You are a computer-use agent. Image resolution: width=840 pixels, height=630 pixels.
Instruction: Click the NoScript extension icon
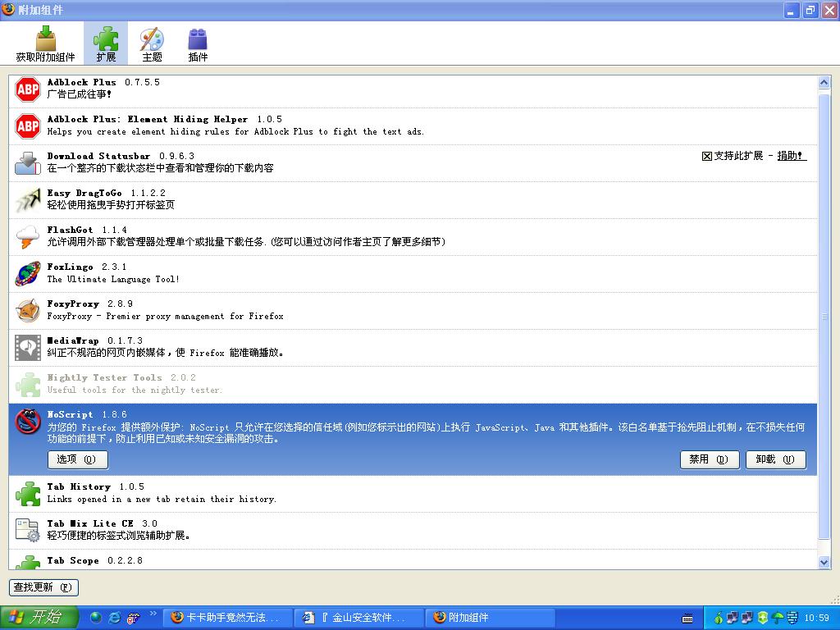click(x=27, y=422)
